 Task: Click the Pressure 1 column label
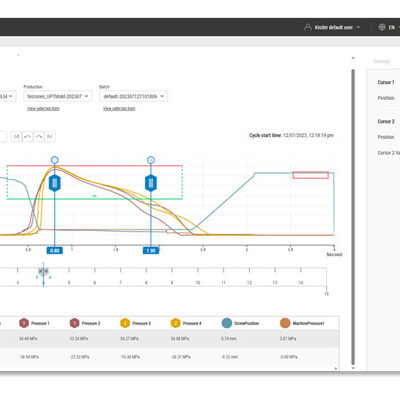point(40,323)
